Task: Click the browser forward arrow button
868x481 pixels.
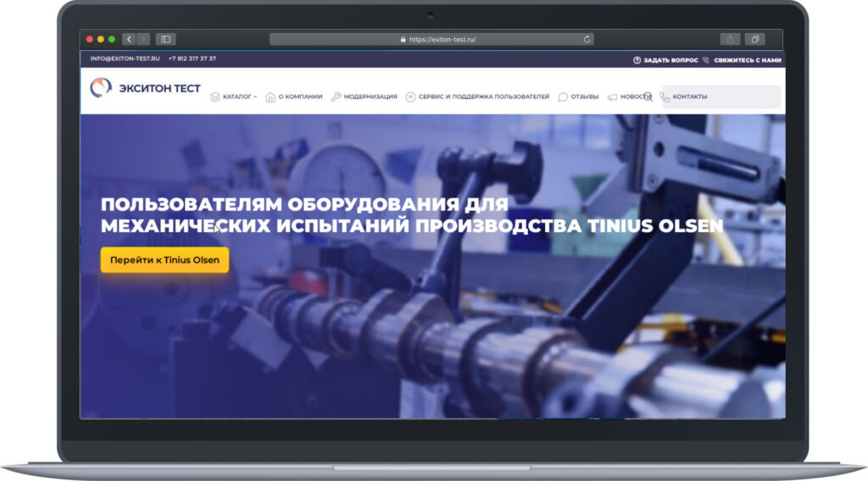Action: click(x=143, y=39)
